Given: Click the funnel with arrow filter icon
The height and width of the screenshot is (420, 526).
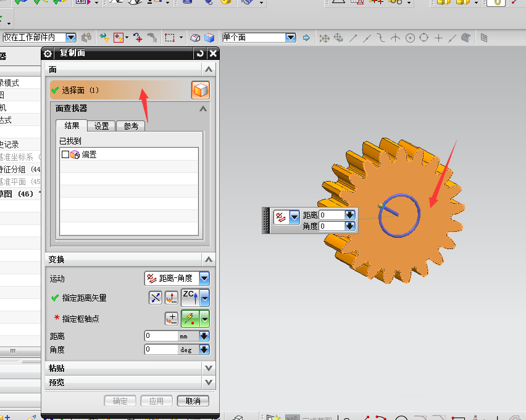Looking at the screenshot, I should pos(104,38).
